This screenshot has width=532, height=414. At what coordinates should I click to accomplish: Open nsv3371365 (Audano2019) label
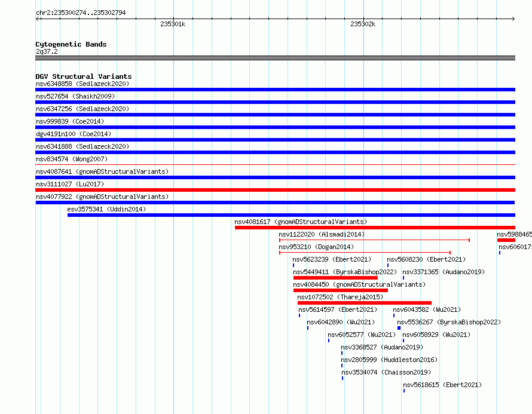(x=444, y=272)
